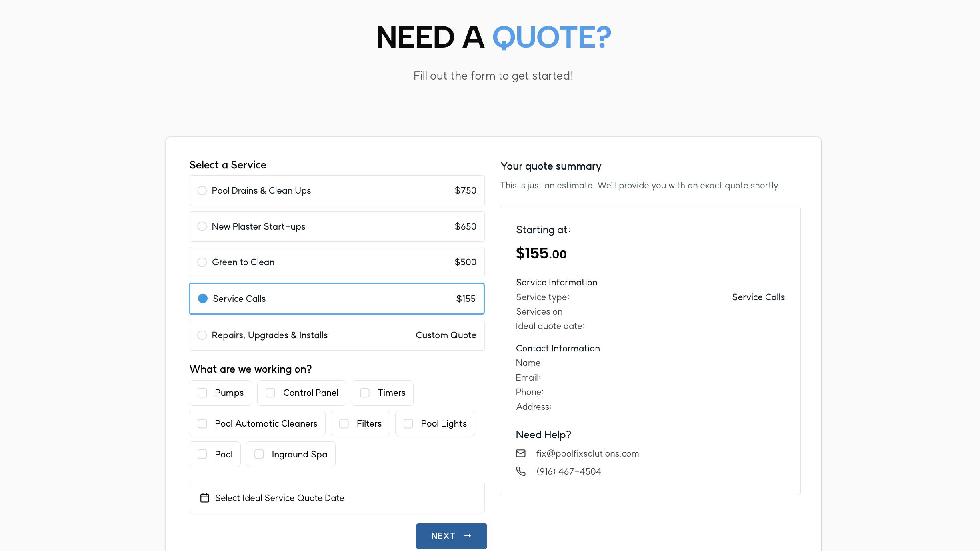This screenshot has width=980, height=551.
Task: Click the selected Service Calls radio
Action: (x=203, y=299)
